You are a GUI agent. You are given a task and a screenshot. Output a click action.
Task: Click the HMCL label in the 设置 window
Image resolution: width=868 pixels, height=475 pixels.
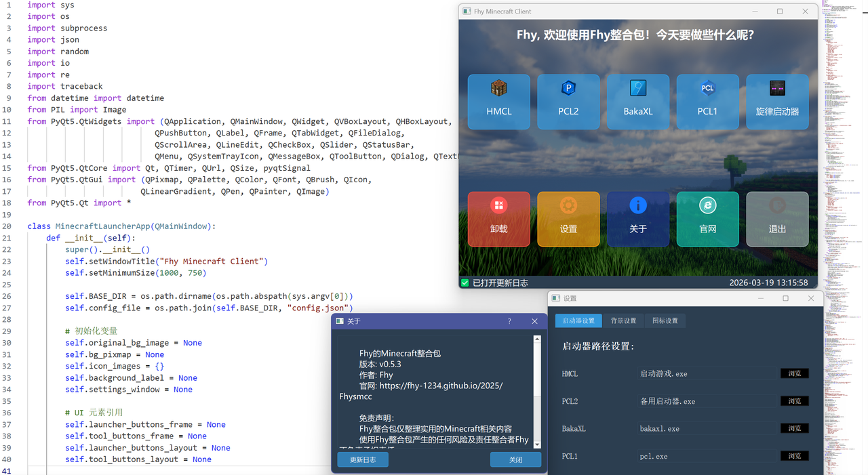click(570, 373)
